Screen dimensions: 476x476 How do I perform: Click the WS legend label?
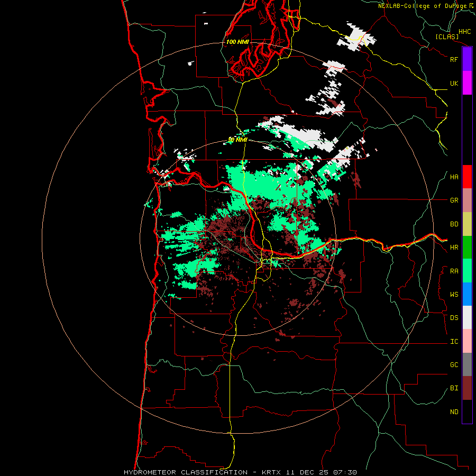tap(454, 295)
